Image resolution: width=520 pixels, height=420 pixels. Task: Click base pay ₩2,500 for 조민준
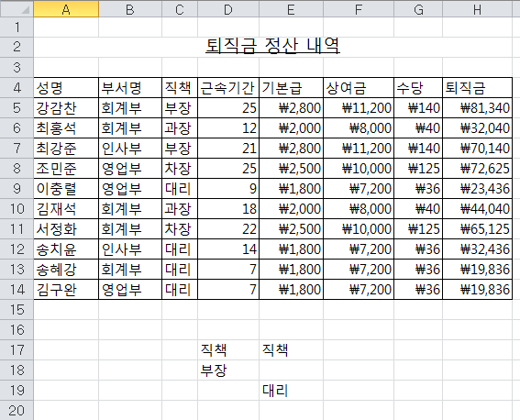tap(291, 169)
